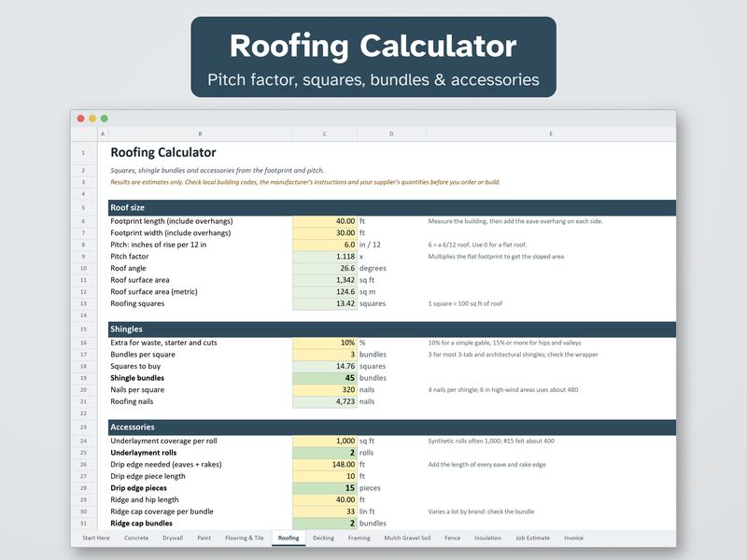Viewport: 747px width, 560px height.
Task: Click the 'degrees' unit cell
Action: click(373, 269)
